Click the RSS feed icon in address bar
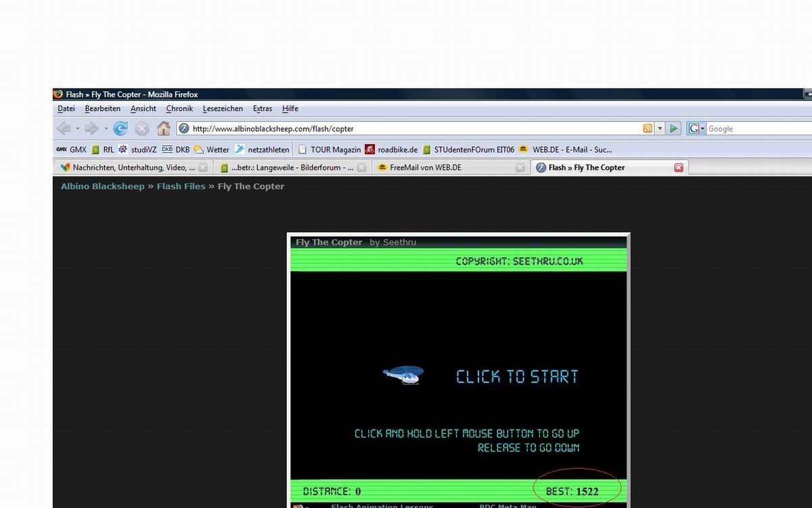Image resolution: width=812 pixels, height=508 pixels. point(648,129)
